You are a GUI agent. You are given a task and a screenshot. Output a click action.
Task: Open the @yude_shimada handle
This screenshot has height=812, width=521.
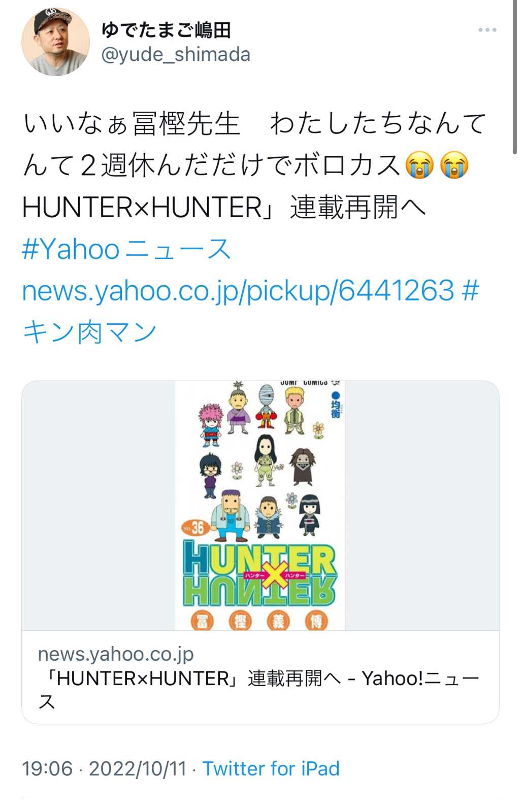pyautogui.click(x=176, y=54)
